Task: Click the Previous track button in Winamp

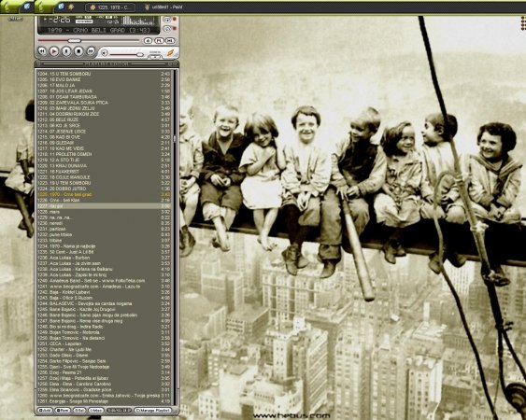Action: tap(42, 51)
